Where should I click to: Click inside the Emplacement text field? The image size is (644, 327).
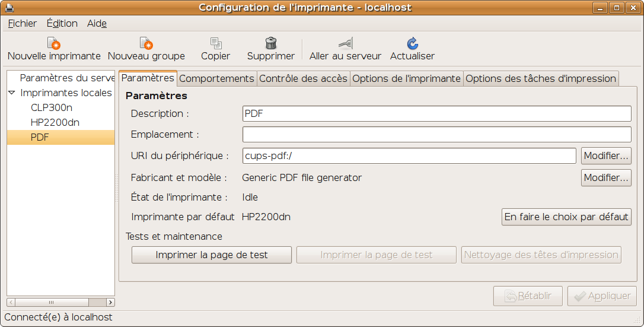coord(436,135)
